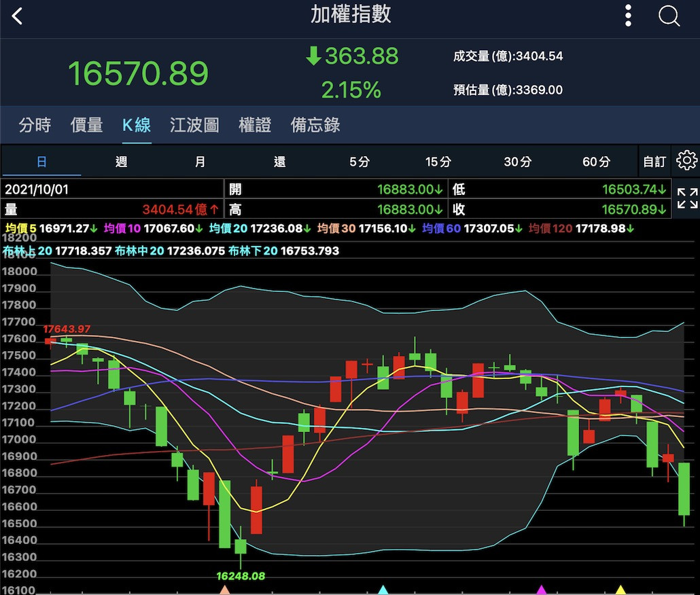This screenshot has height=595, width=700.
Task: Select the 60分 interval
Action: 596,162
